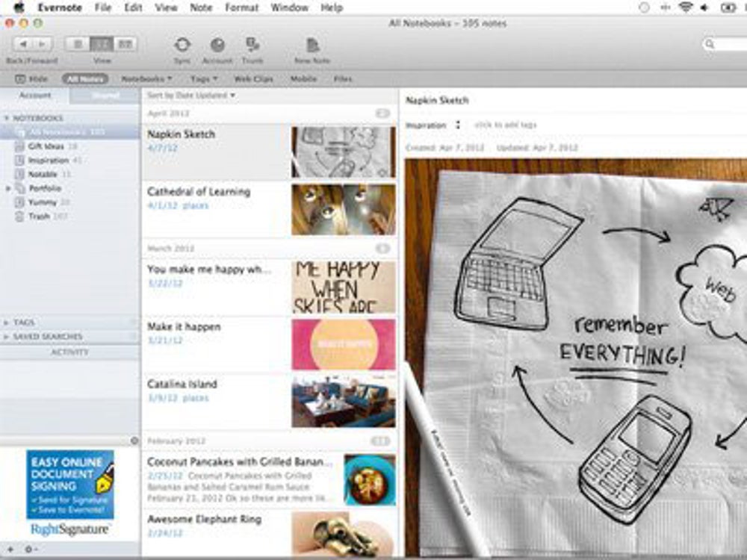
Task: Open the Notebooks dropdown filter
Action: click(146, 79)
